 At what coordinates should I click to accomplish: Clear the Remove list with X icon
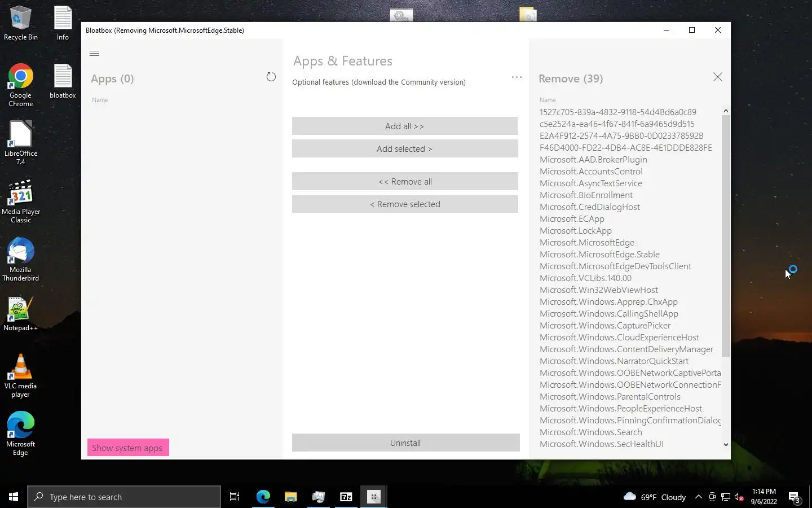point(717,77)
